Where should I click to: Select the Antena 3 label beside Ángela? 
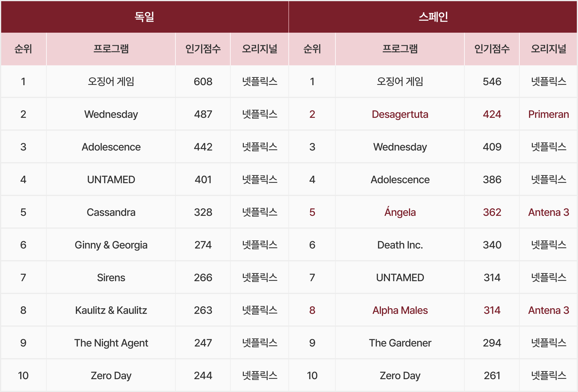tap(548, 212)
